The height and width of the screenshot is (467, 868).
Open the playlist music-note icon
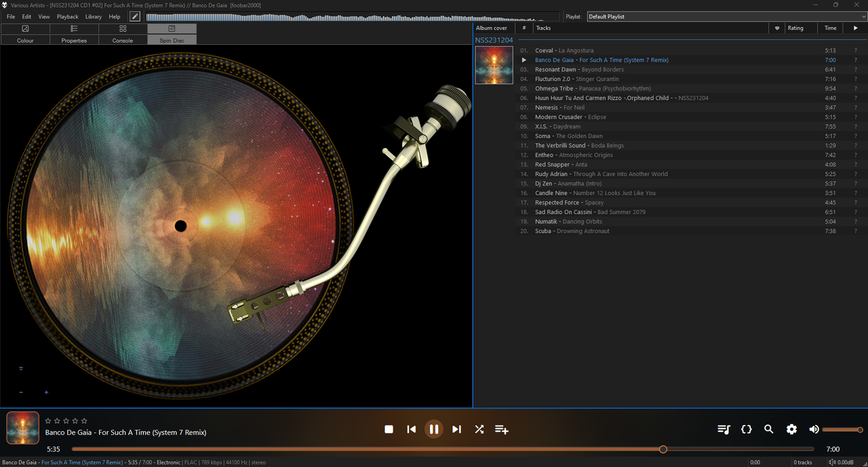pos(724,429)
